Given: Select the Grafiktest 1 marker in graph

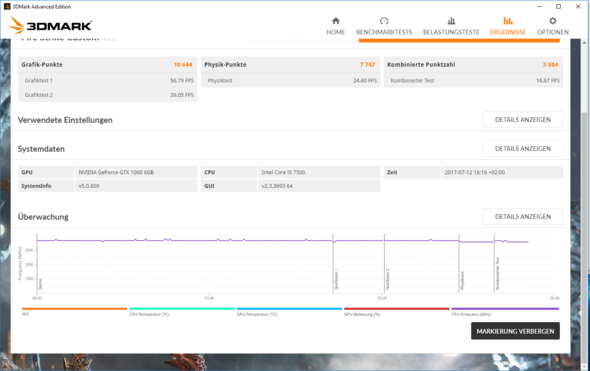Looking at the screenshot, I should (x=336, y=279).
